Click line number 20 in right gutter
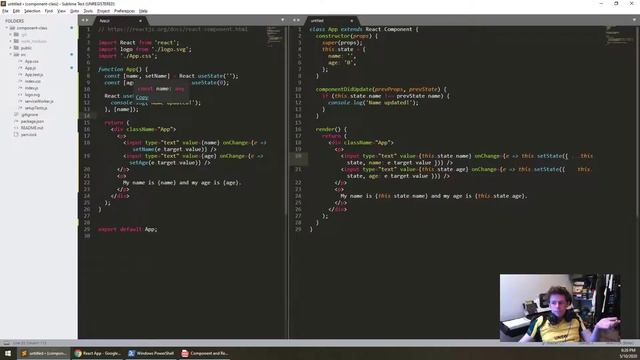The image size is (640, 360). (x=299, y=156)
